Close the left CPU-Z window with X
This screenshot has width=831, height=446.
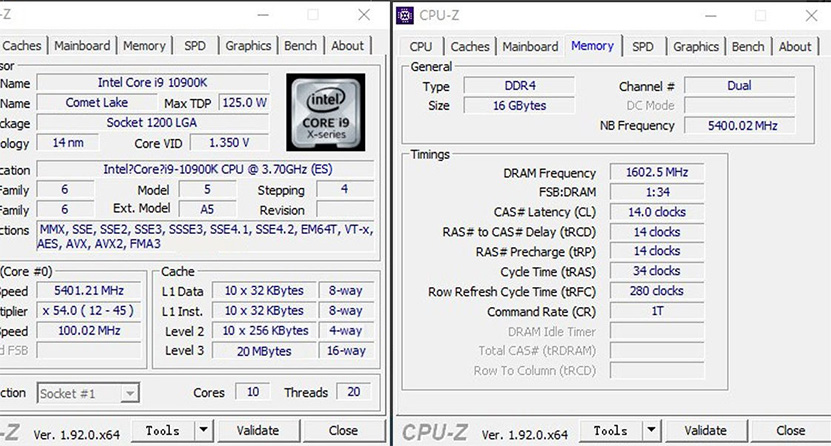tap(364, 15)
